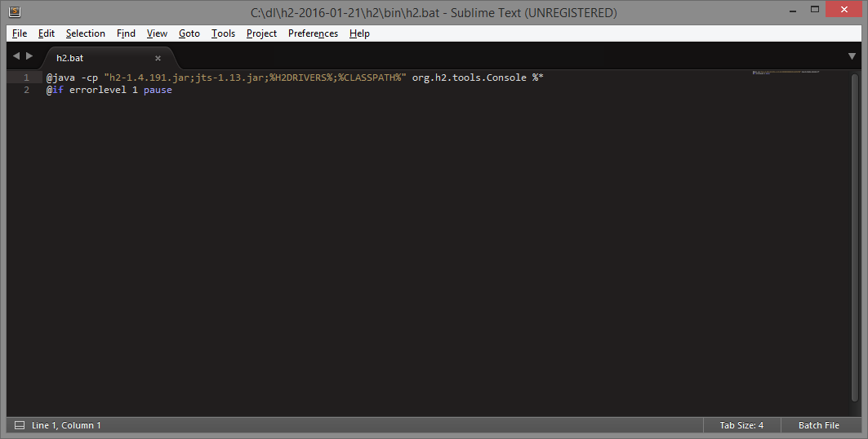868x439 pixels.
Task: Minimize the Sublime Text window
Action: [x=793, y=10]
